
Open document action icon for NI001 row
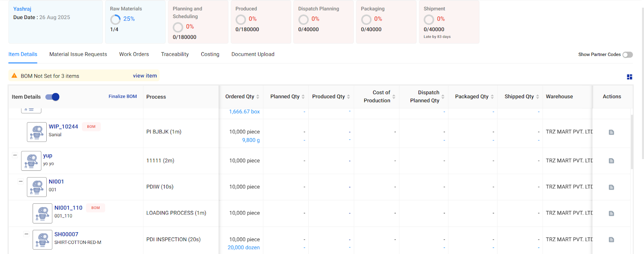tap(611, 187)
